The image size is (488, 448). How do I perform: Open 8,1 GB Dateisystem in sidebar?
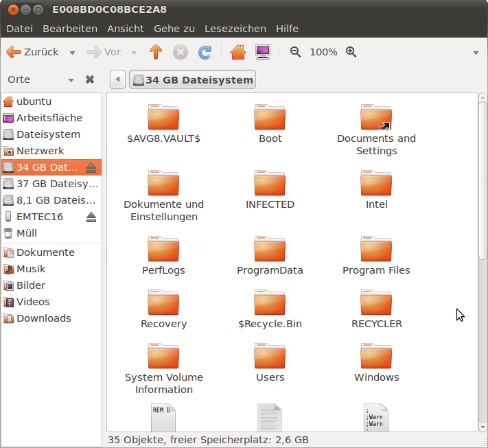tap(51, 200)
